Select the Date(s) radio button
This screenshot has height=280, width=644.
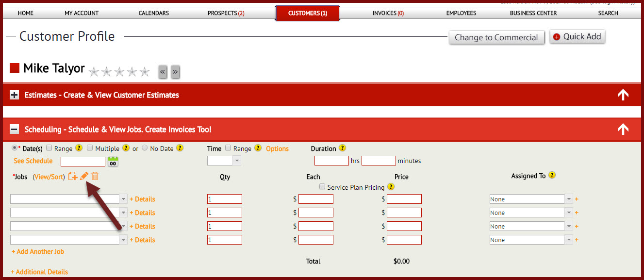click(x=15, y=148)
